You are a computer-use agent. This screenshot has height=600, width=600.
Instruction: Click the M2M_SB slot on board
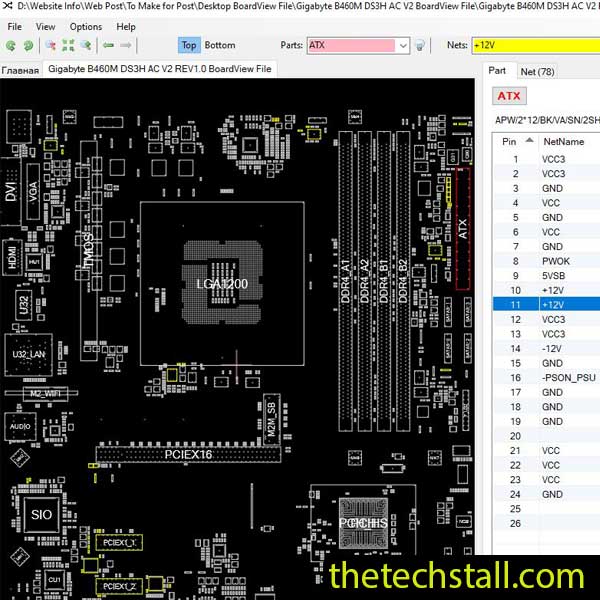272,419
